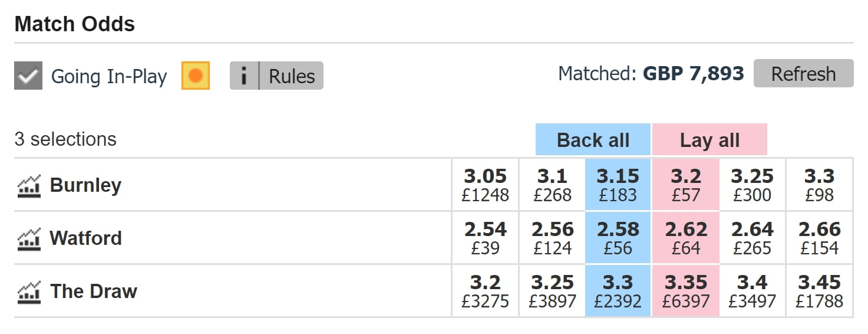The width and height of the screenshot is (868, 334).
Task: Click the info icon beside Rules
Action: 244,76
